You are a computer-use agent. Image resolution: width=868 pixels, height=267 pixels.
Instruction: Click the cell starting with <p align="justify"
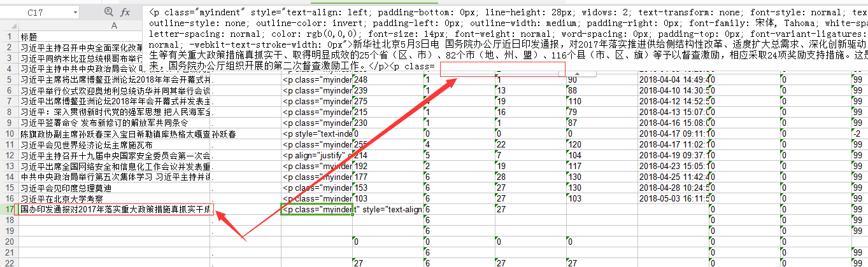coord(317,155)
